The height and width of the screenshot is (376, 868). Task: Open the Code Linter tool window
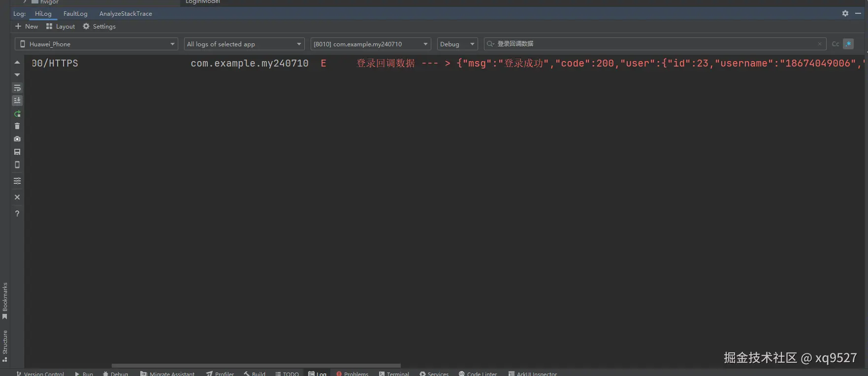point(478,373)
